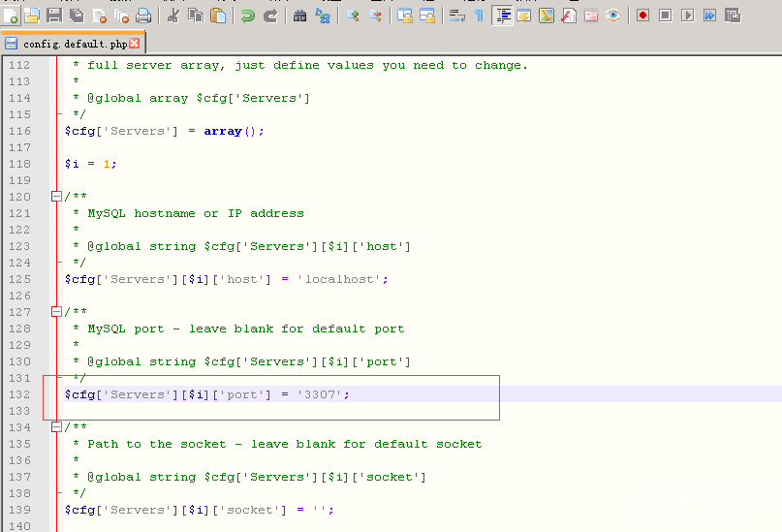Click the array() keyword on line 116
The image size is (782, 532).
[223, 131]
